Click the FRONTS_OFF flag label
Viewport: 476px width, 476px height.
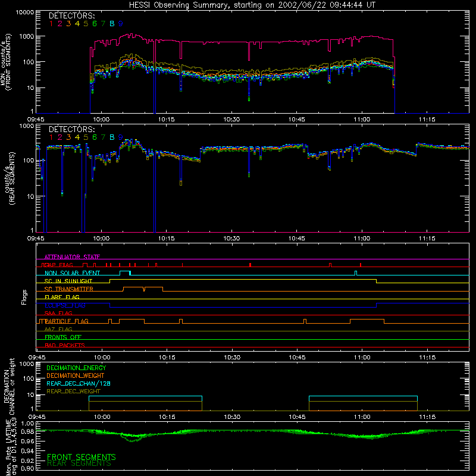coord(63,337)
